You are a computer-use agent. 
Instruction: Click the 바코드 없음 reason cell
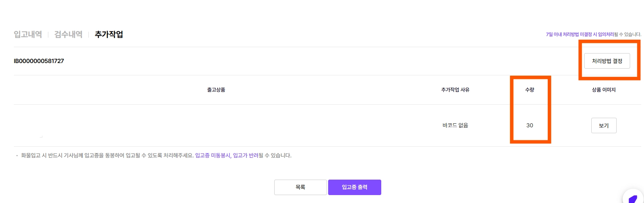pyautogui.click(x=455, y=125)
